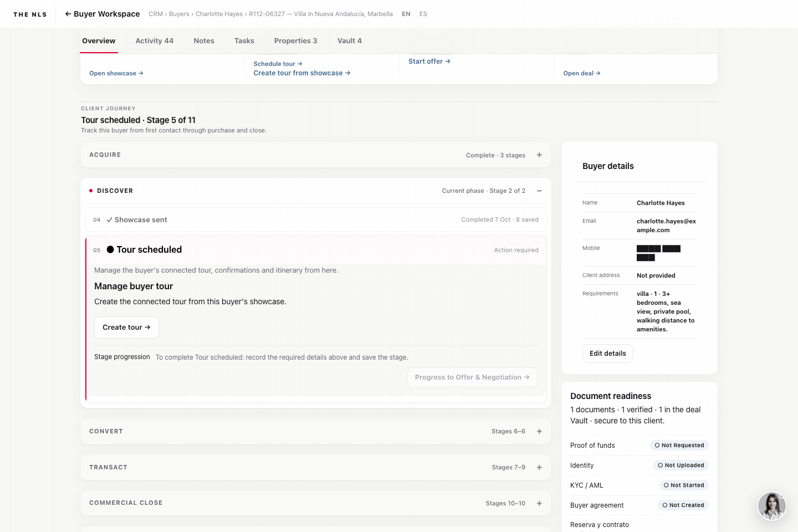Click the Open deal link
Image resolution: width=798 pixels, height=532 pixels.
coord(582,73)
